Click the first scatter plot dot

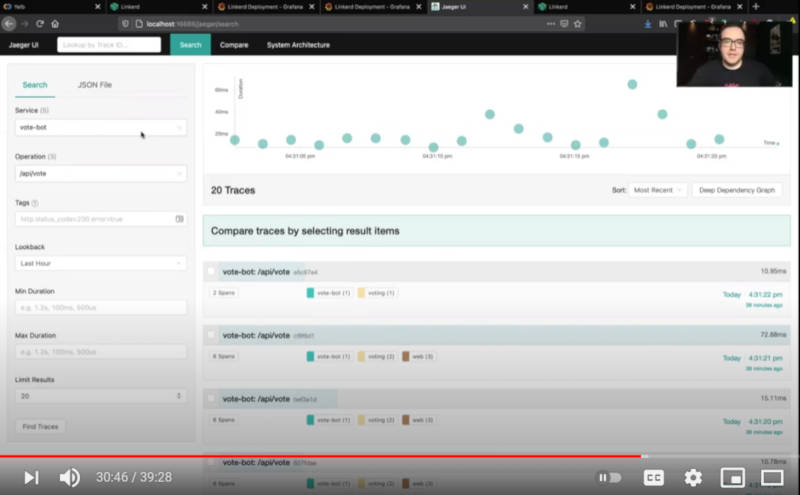[x=235, y=140]
